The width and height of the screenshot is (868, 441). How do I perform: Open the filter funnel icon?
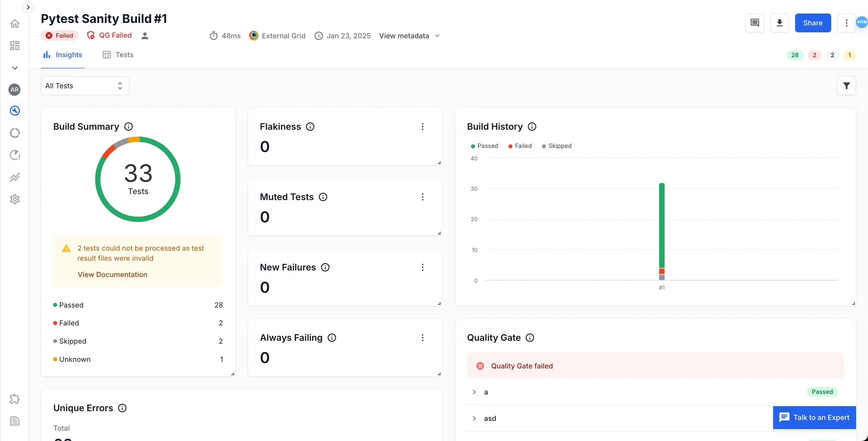[846, 85]
